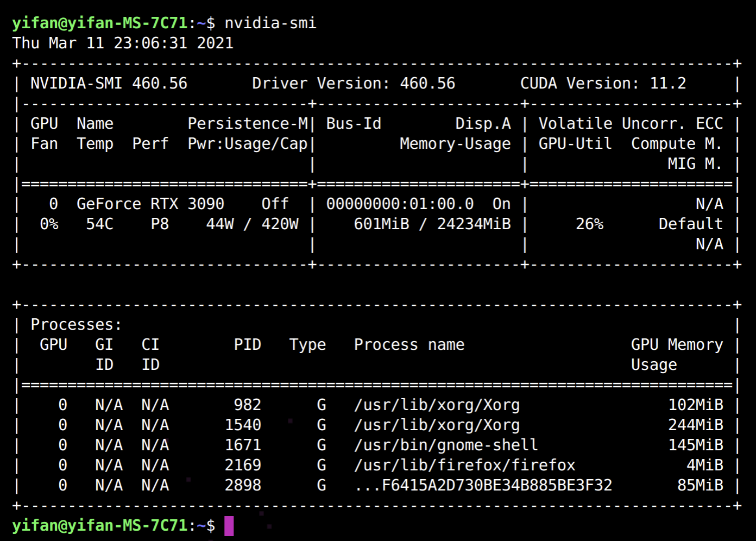Viewport: 756px width, 541px height.
Task: Click the CUDA Version 11.2 text
Action: click(604, 83)
